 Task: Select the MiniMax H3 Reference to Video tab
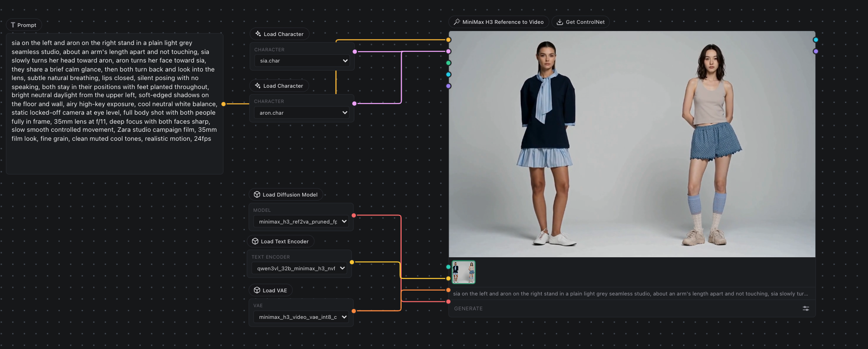point(499,22)
